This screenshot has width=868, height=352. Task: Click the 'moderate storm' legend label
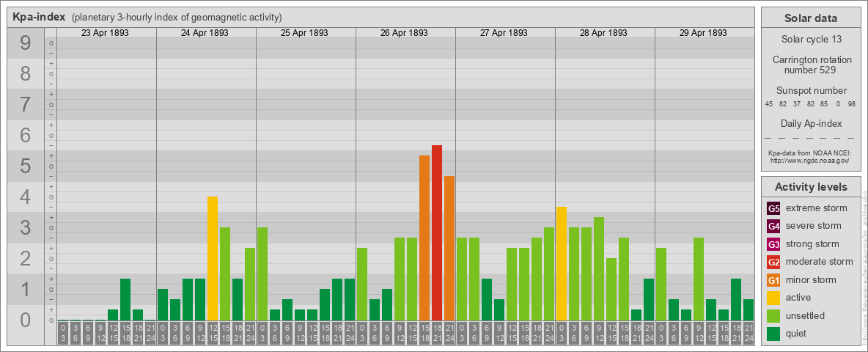click(x=820, y=262)
